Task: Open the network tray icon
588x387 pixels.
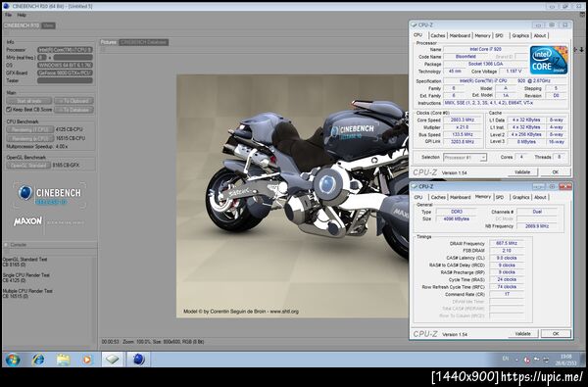Action: click(546, 360)
